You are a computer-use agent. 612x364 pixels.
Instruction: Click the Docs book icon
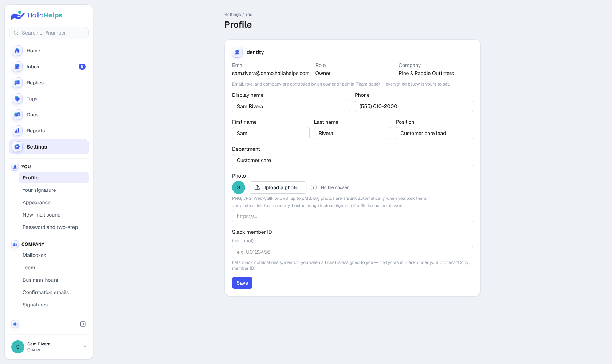(x=17, y=115)
